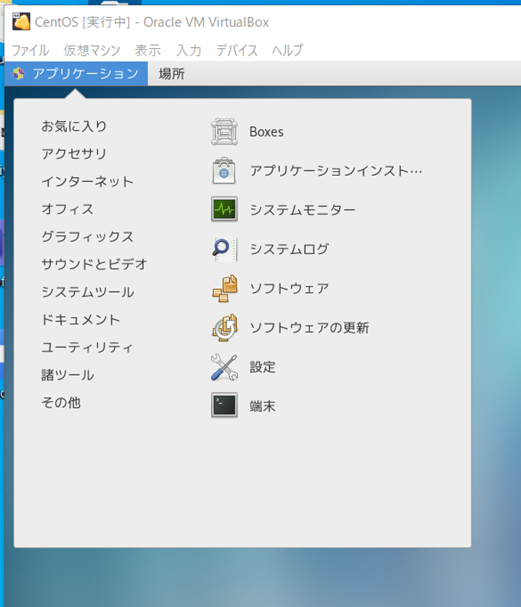Open the Boxes application icon
This screenshot has height=607, width=521.
pyautogui.click(x=224, y=132)
